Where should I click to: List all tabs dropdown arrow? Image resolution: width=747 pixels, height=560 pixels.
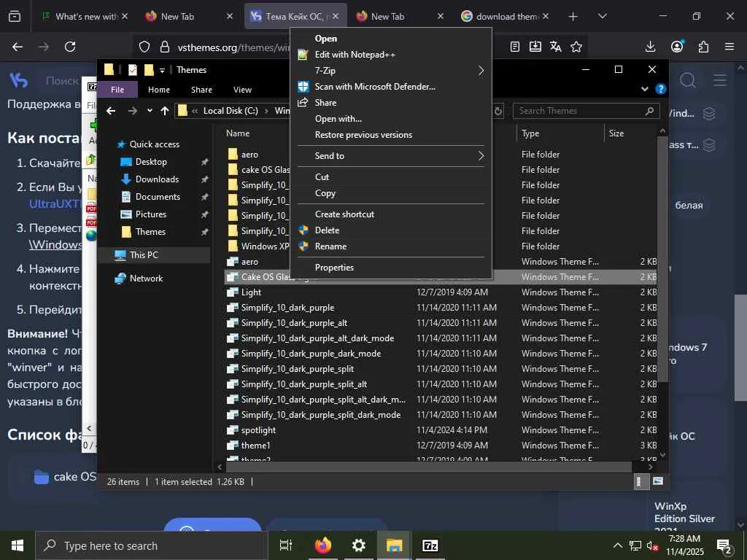pyautogui.click(x=603, y=17)
